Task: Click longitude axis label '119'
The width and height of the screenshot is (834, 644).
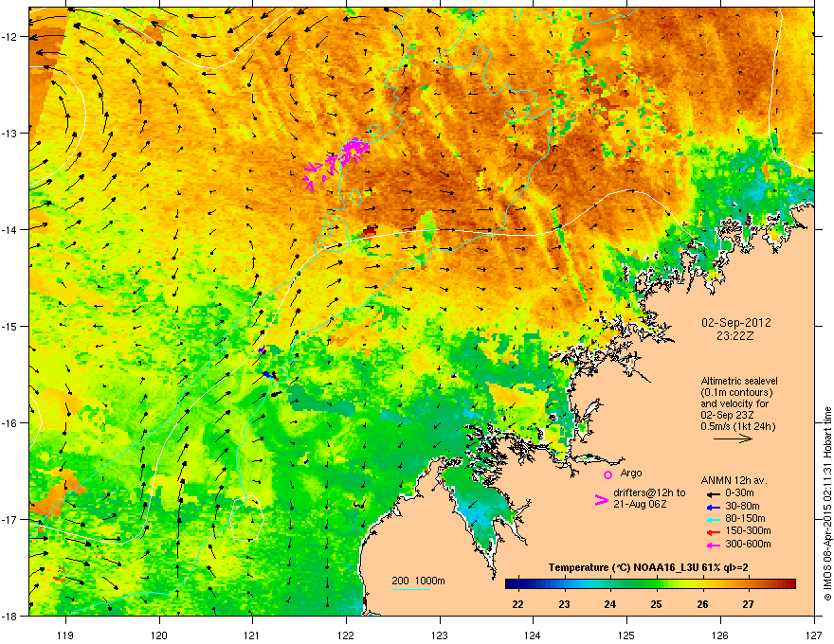Action: coord(65,635)
